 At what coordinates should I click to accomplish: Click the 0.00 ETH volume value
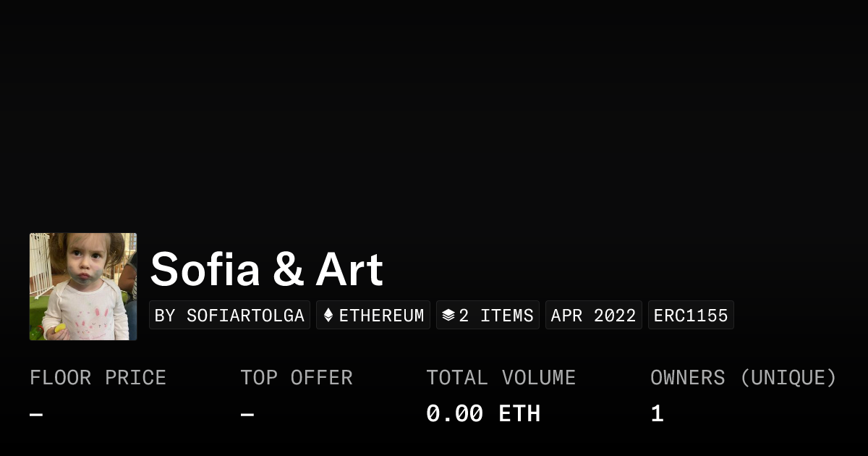point(483,414)
